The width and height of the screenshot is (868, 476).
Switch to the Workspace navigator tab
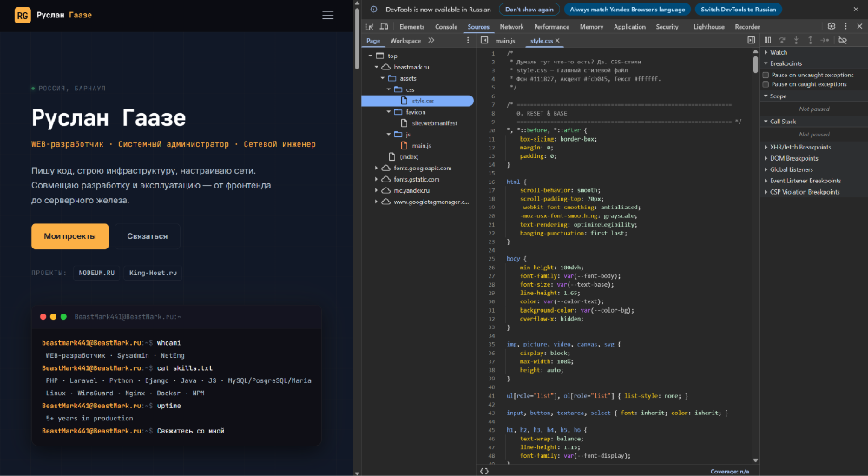(405, 41)
